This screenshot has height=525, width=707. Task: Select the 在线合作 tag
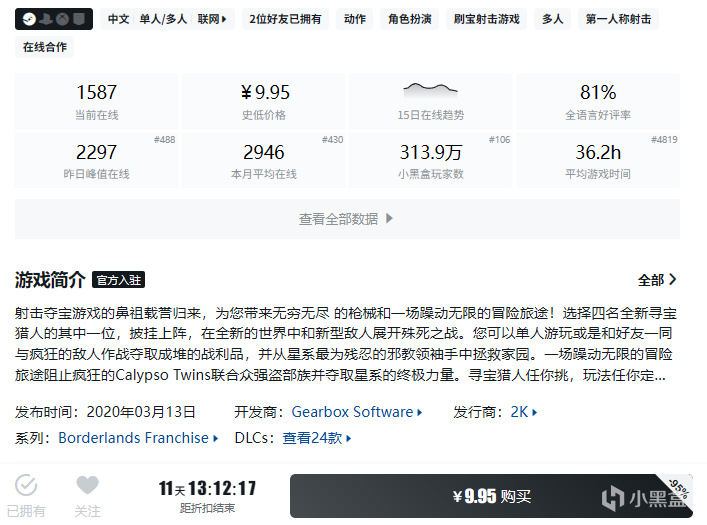(x=45, y=47)
